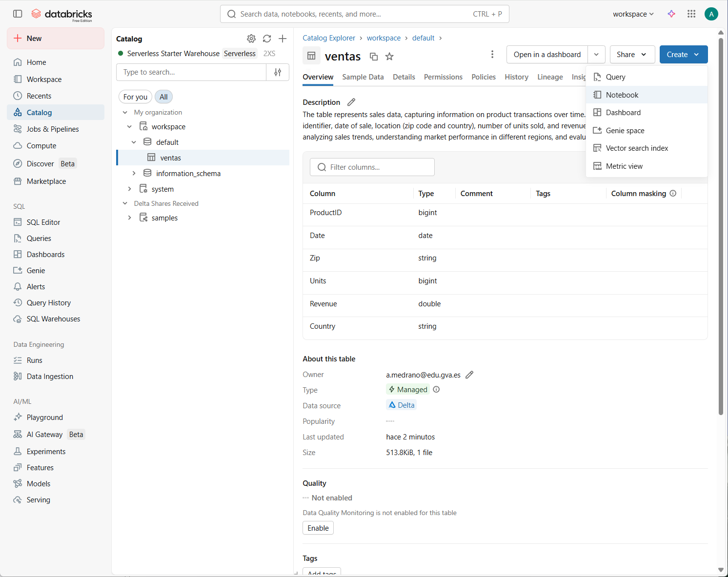Open Genie in sidebar

[56, 270]
